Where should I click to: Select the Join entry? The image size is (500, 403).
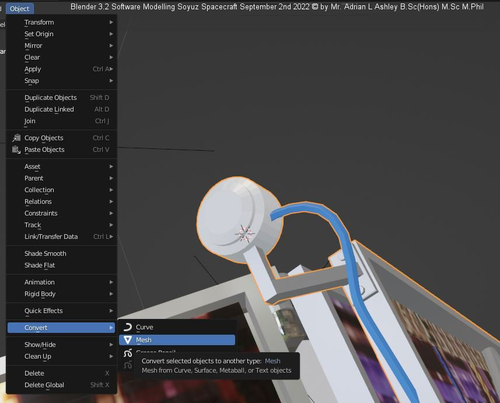pos(61,121)
